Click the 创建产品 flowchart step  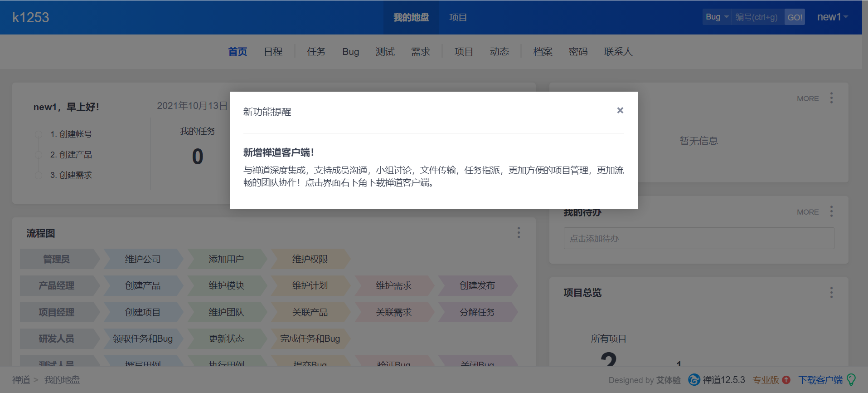point(143,286)
